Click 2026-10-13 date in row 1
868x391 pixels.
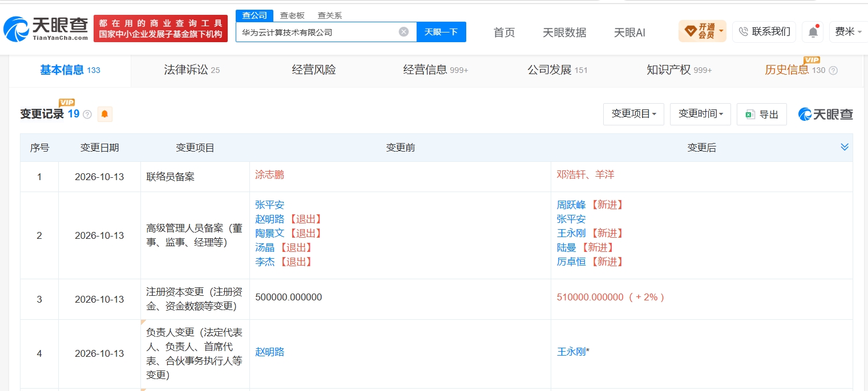99,177
